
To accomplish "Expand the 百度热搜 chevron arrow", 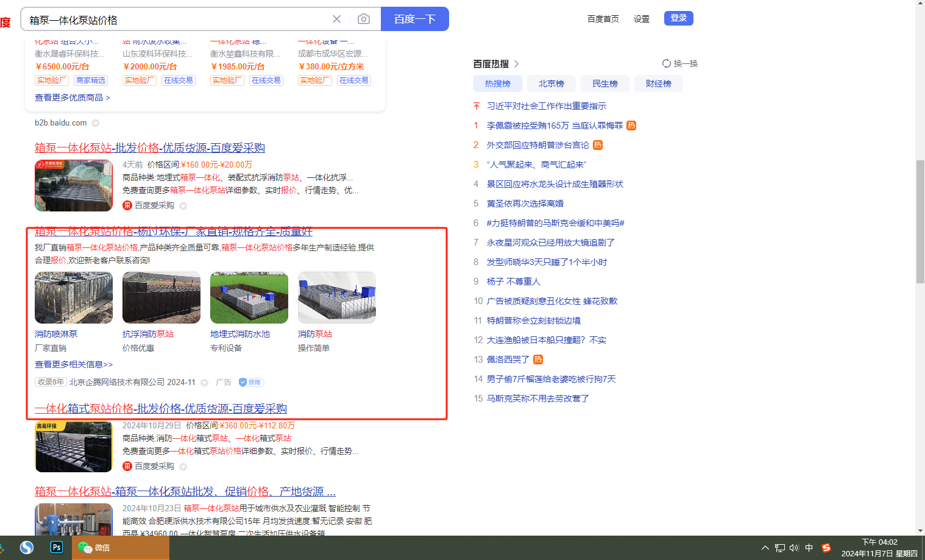I will click(516, 64).
